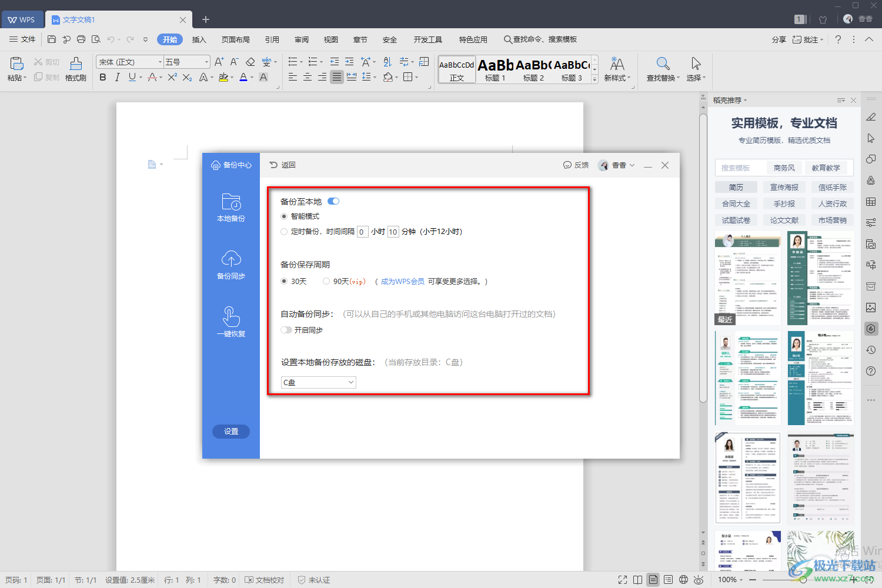This screenshot has height=588, width=882.
Task: Justify paragraph alignment
Action: (337, 77)
